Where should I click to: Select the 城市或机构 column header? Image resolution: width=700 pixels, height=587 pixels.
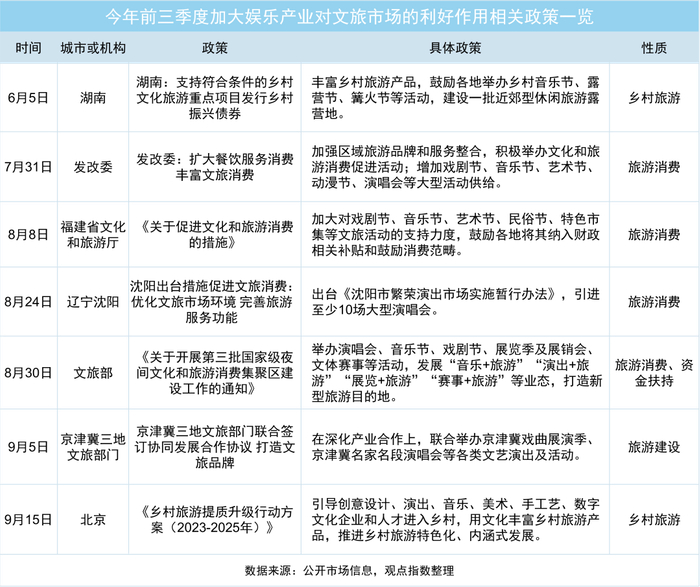click(93, 48)
